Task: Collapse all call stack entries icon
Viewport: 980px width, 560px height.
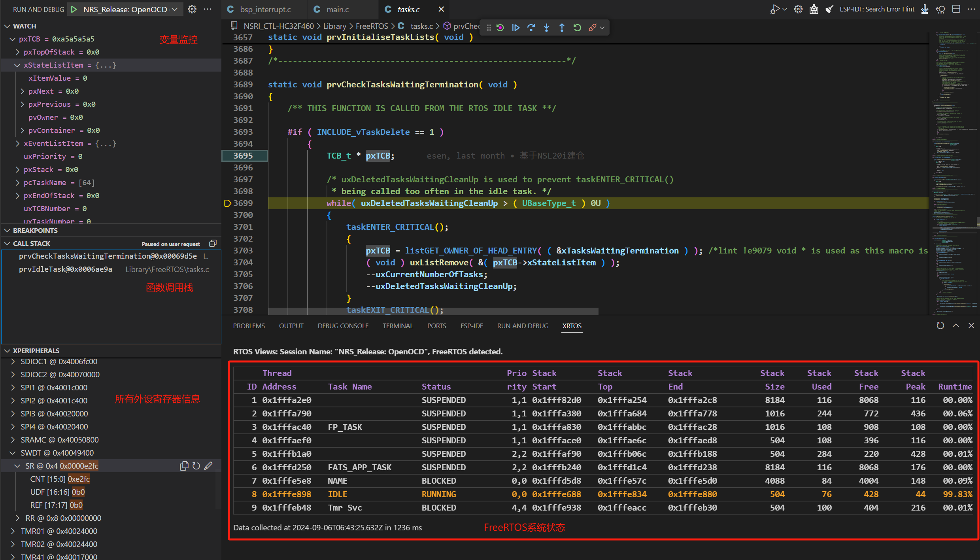Action: 213,243
